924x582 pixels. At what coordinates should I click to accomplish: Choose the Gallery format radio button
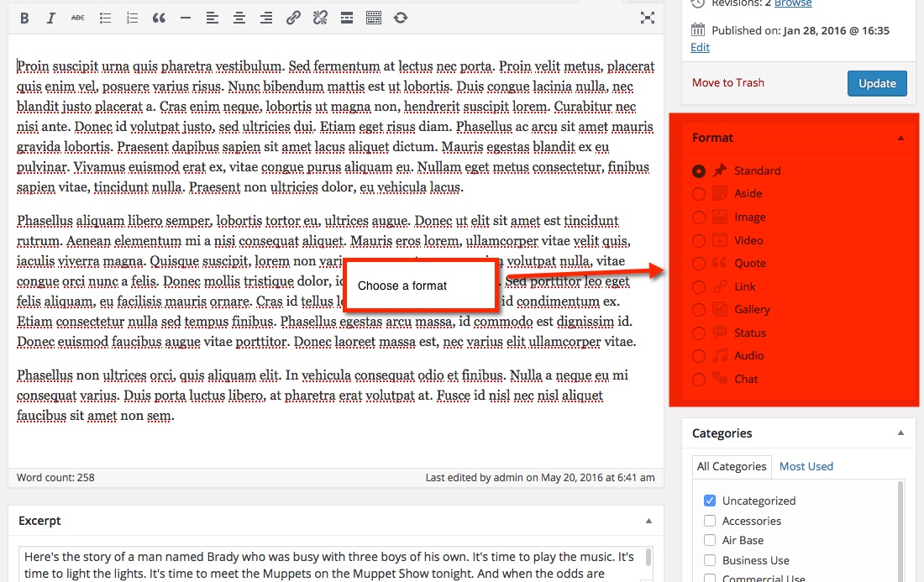699,310
